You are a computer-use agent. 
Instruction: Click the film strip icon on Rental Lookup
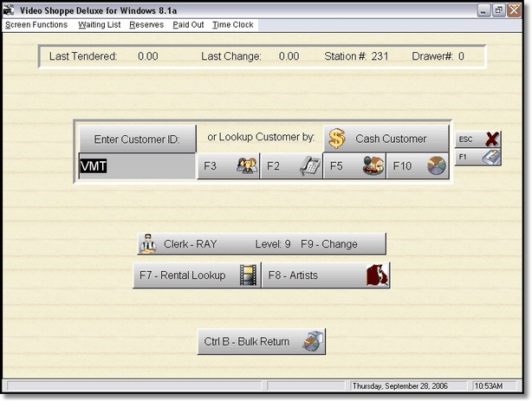pyautogui.click(x=248, y=275)
